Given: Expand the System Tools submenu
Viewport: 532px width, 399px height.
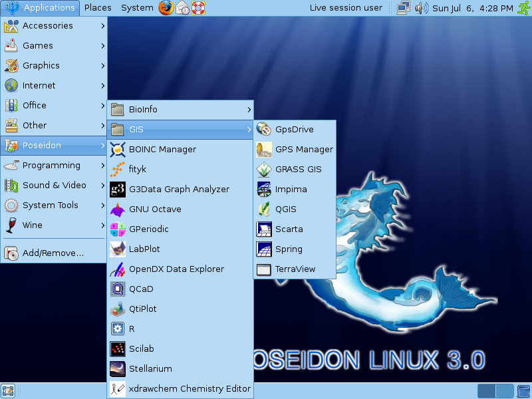Looking at the screenshot, I should point(54,205).
